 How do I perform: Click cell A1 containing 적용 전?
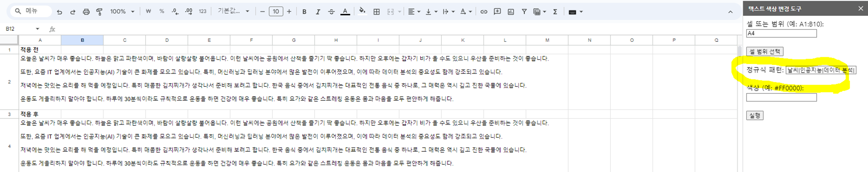coord(40,50)
